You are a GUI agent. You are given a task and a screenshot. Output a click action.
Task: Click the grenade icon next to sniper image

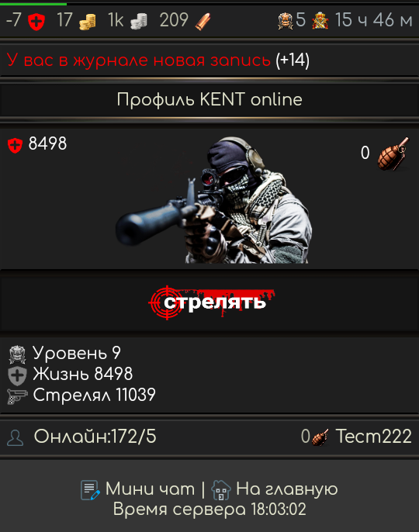(x=393, y=154)
